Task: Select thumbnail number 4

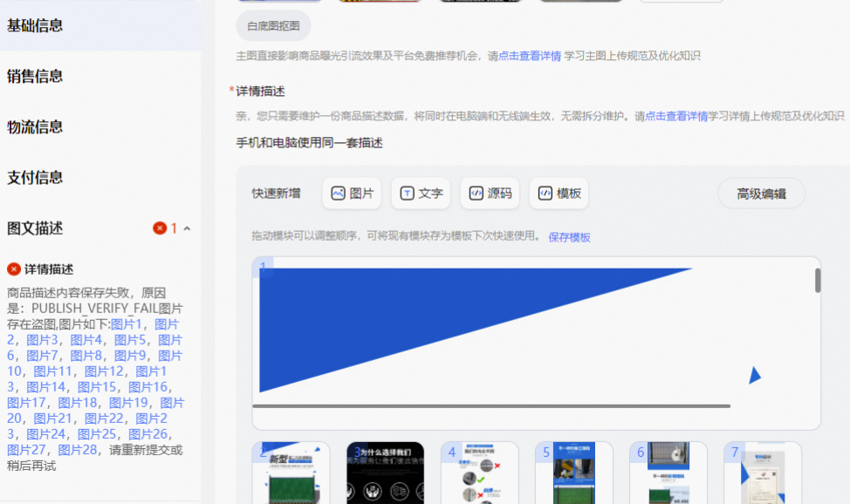Action: 480,473
